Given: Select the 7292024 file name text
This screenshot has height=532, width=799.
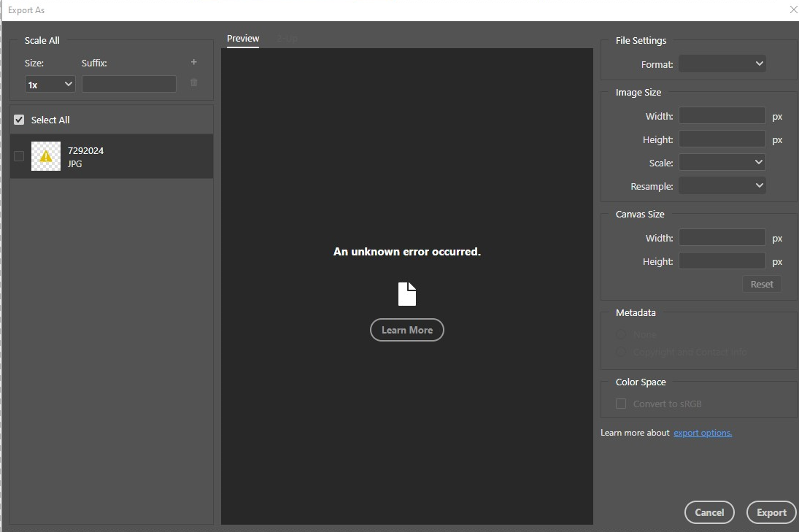Looking at the screenshot, I should coord(85,151).
